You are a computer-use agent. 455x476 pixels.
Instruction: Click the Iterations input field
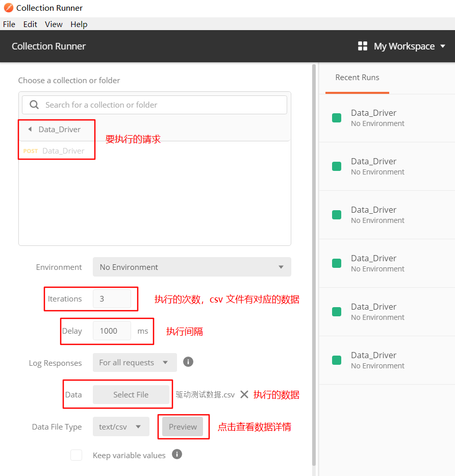click(x=112, y=299)
